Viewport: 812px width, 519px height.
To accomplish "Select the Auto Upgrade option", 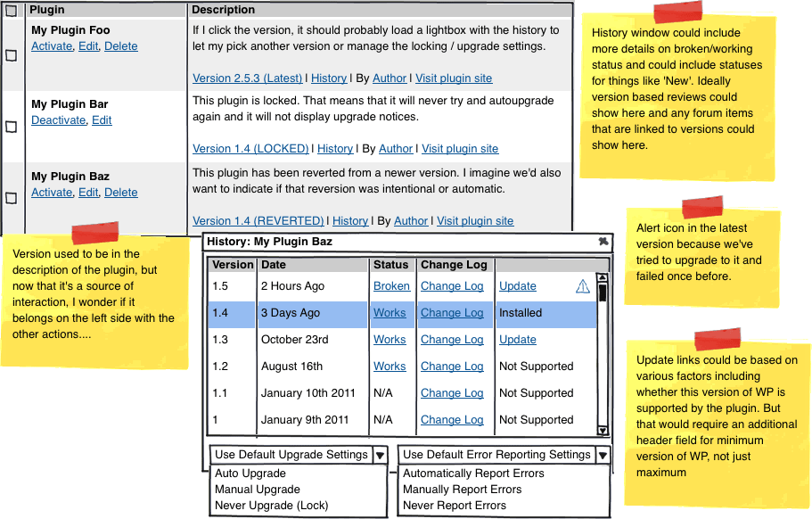I will pyautogui.click(x=250, y=474).
